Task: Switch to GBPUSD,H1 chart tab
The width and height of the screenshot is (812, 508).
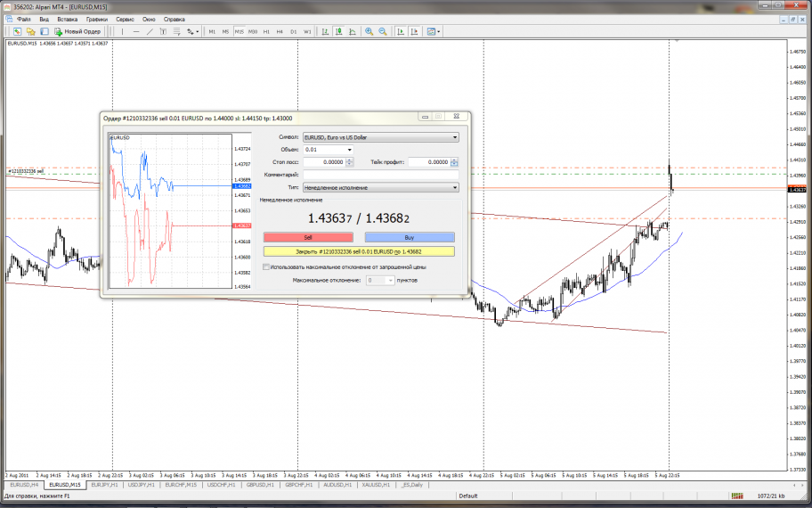Action: 261,485
